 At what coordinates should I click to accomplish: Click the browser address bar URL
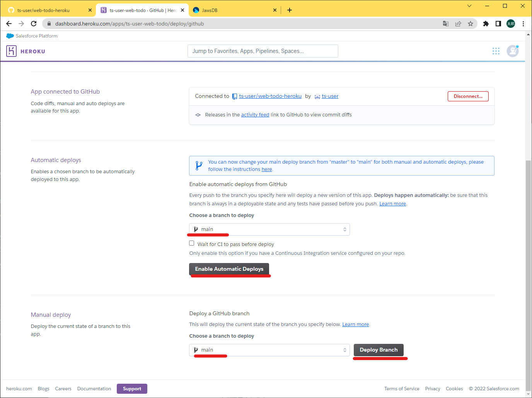tap(130, 24)
